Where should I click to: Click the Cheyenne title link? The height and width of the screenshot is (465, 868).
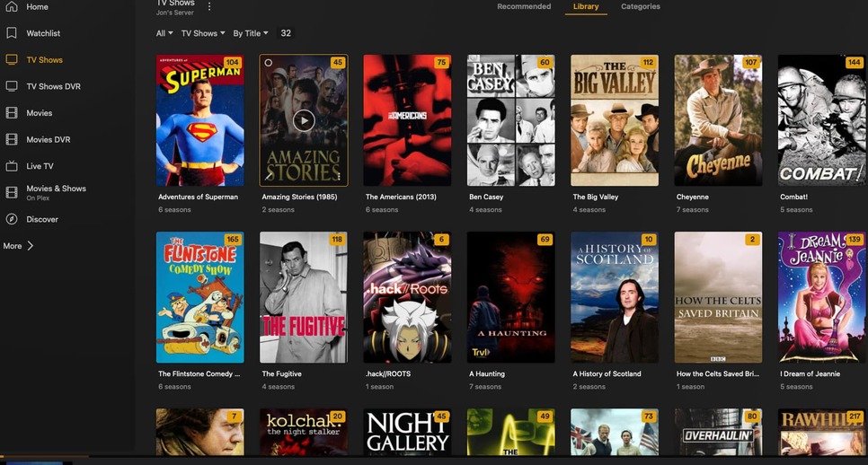coord(693,197)
